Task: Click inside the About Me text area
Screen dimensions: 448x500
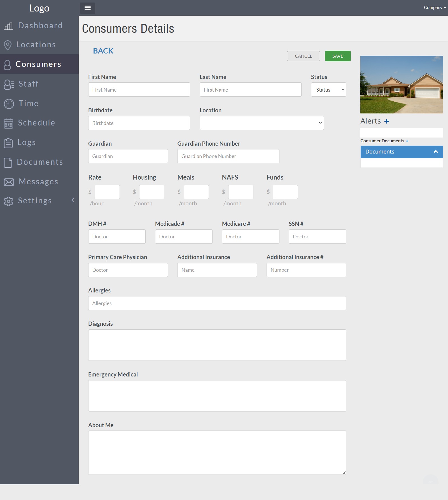Action: tap(217, 453)
